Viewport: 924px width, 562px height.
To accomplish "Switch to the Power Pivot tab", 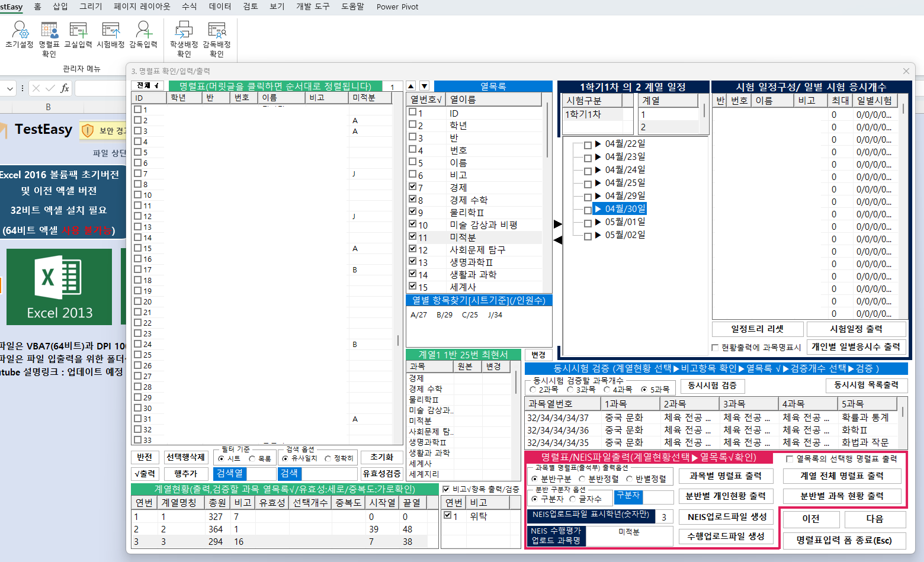I will click(397, 7).
